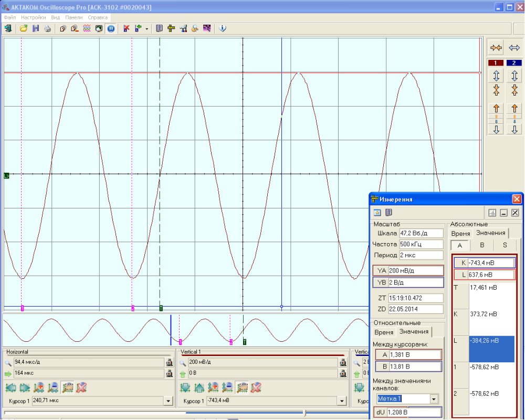This screenshot has height=420, width=525.
Task: Open the Vertical 1 Курсор 1 dropdown
Action: 342,401
